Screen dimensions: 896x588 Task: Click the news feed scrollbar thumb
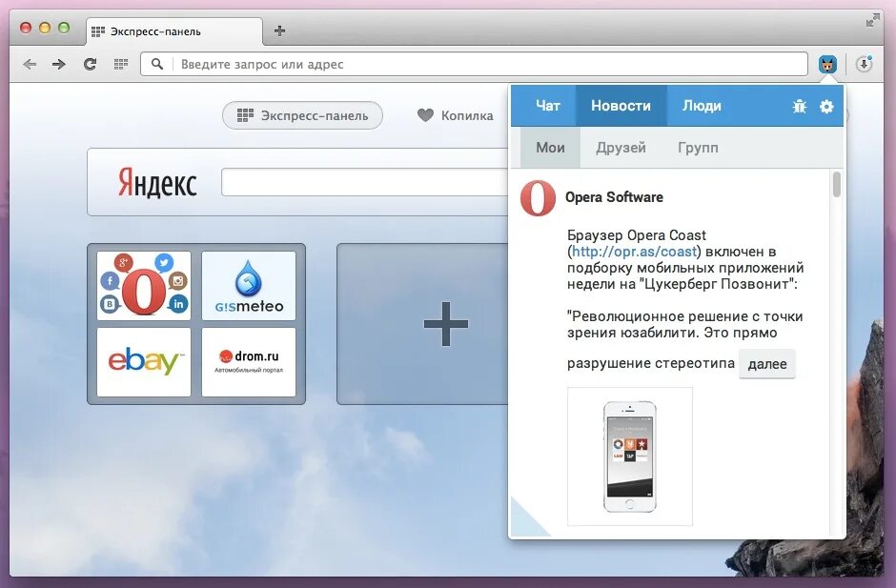[x=837, y=184]
